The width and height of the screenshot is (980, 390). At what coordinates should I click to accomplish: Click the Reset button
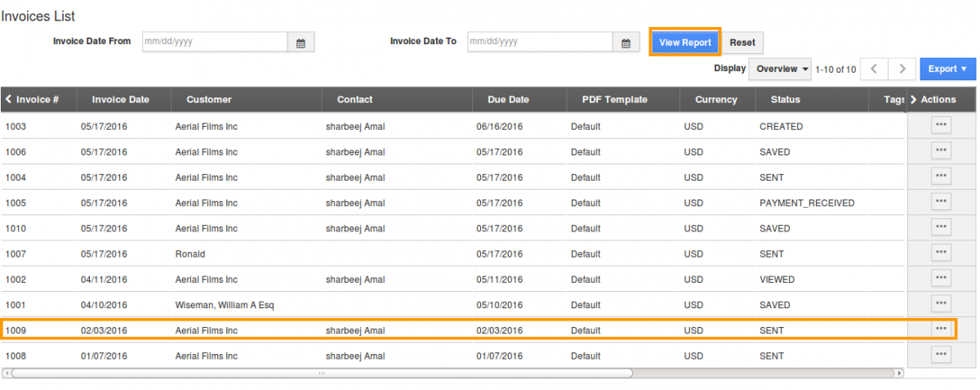[x=742, y=43]
